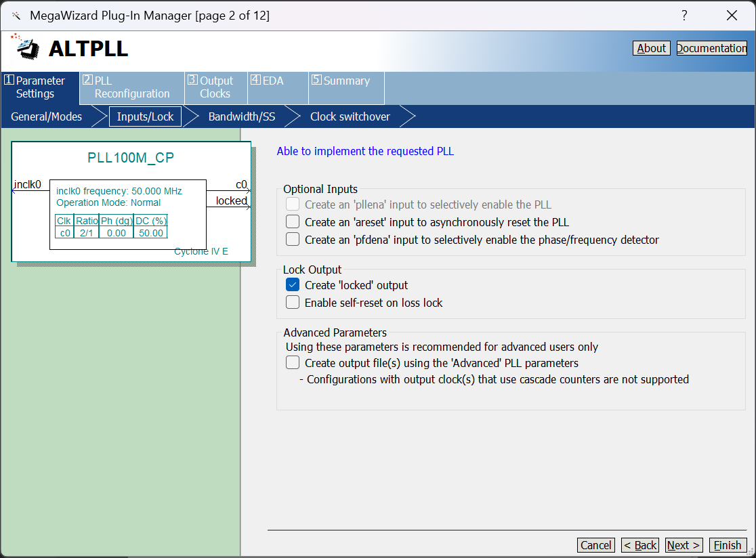Open the Documentation button
Screen dimensions: 756x558
point(712,48)
